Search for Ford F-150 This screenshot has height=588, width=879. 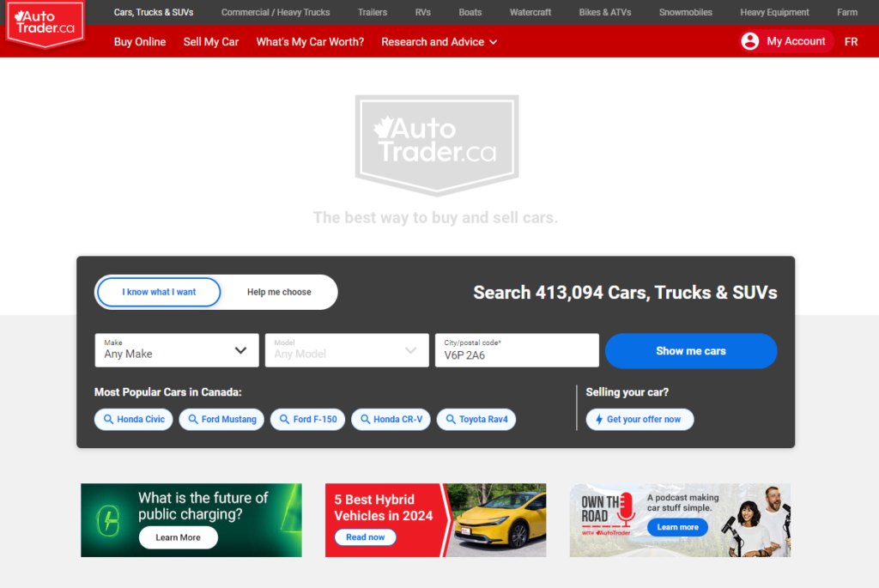click(x=307, y=419)
